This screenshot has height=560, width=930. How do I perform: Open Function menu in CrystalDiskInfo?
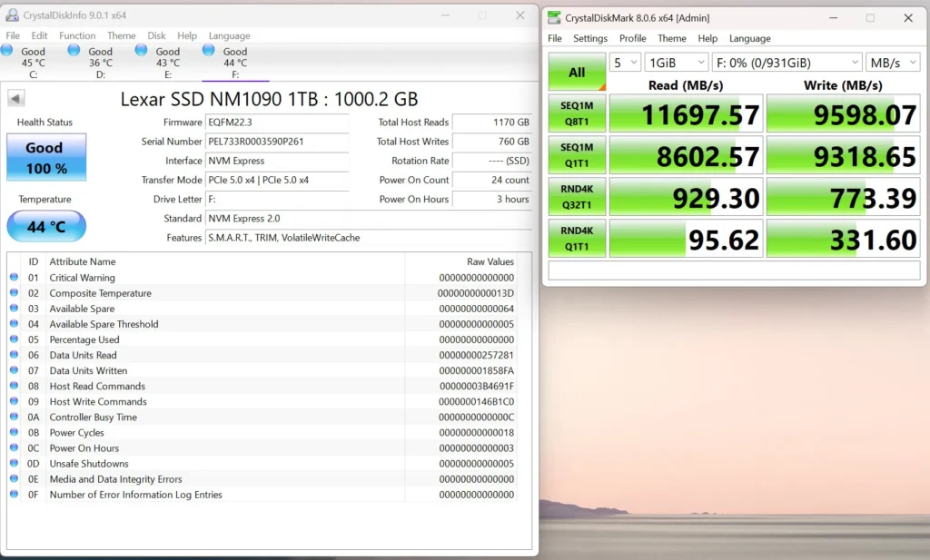77,35
